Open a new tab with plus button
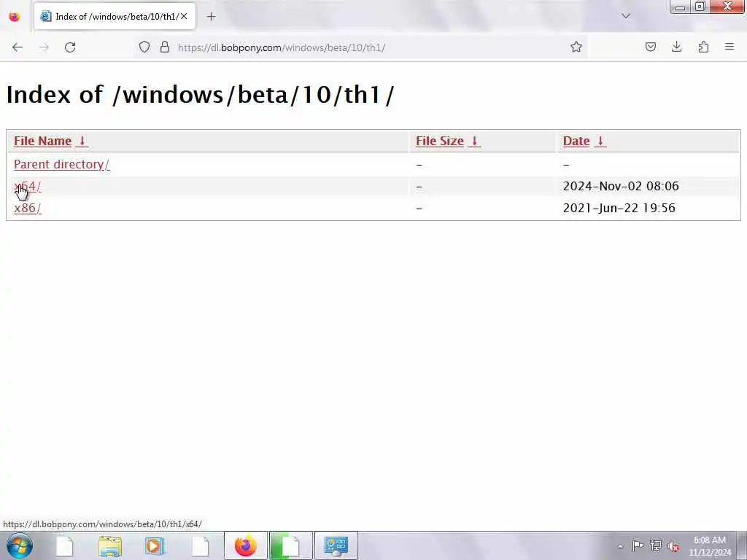The width and height of the screenshot is (747, 560). (211, 17)
